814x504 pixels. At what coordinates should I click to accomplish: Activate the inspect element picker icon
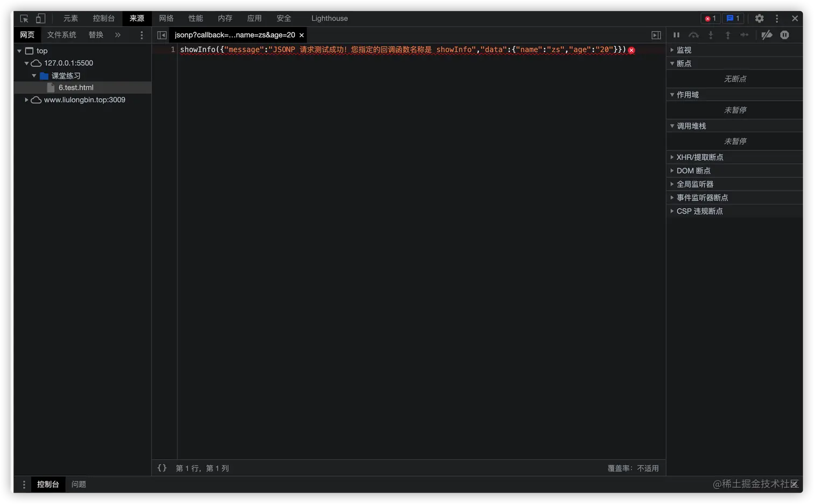24,18
